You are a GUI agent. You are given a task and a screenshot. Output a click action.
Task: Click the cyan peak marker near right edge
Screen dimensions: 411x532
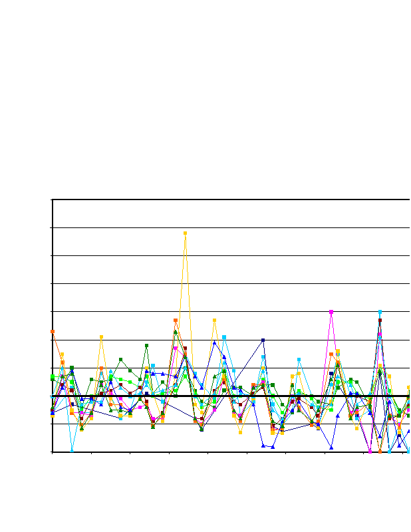[x=380, y=311]
